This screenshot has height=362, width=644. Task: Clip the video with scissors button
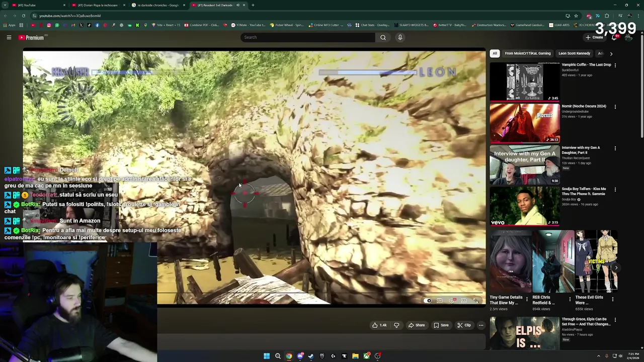[464, 325]
